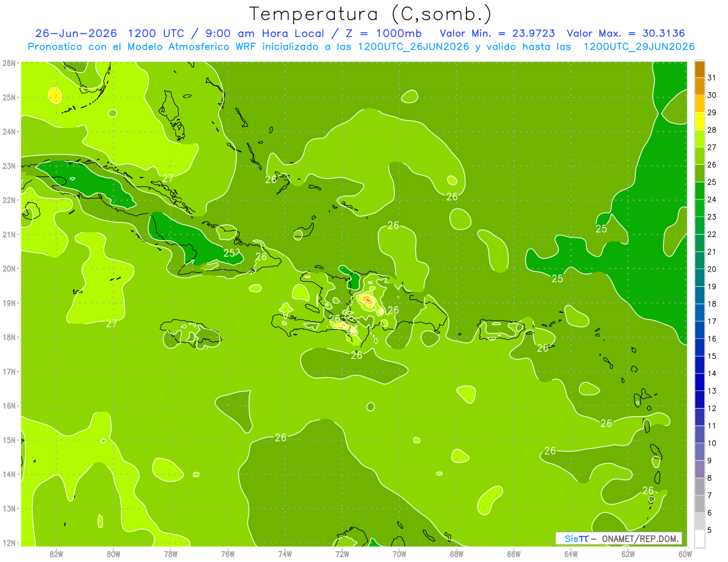The width and height of the screenshot is (728, 562).
Task: Click the title "Temperatura (C,somb.)"
Action: click(x=369, y=14)
